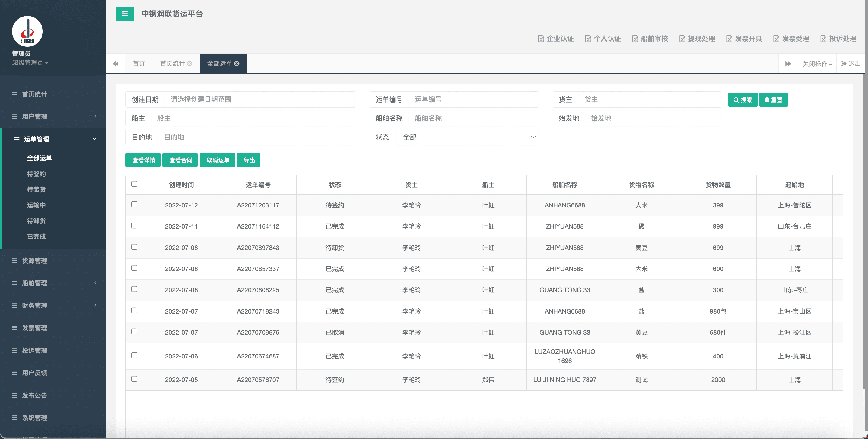This screenshot has width=868, height=439.
Task: Click the 投诉管理 sidebar menu icon
Action: 15,350
